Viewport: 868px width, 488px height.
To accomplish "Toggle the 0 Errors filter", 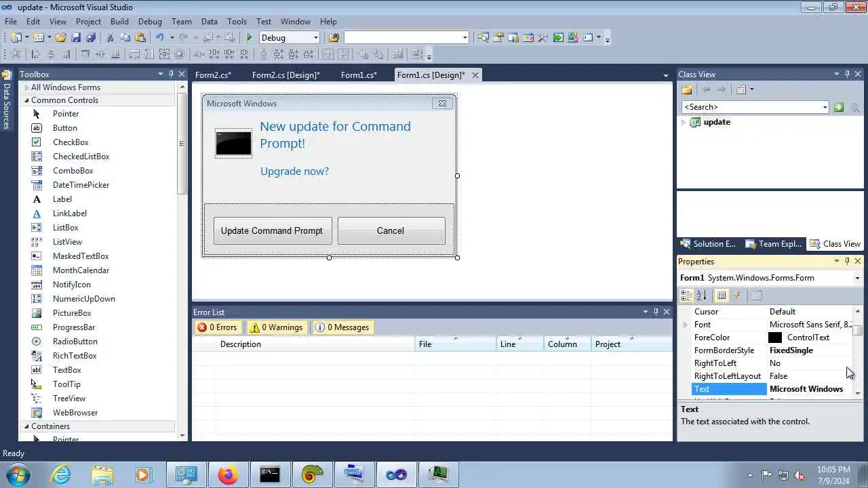I will pos(217,327).
